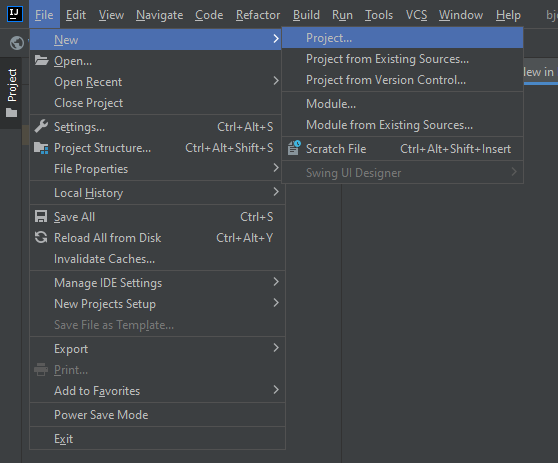Click the Project Structure folder icon

pyautogui.click(x=41, y=148)
